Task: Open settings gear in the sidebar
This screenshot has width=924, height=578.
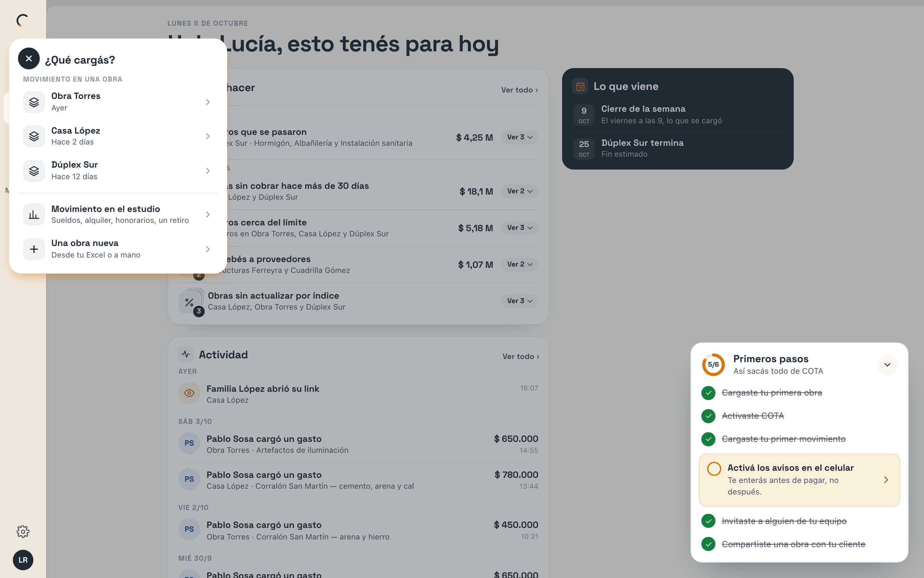Action: [x=23, y=531]
